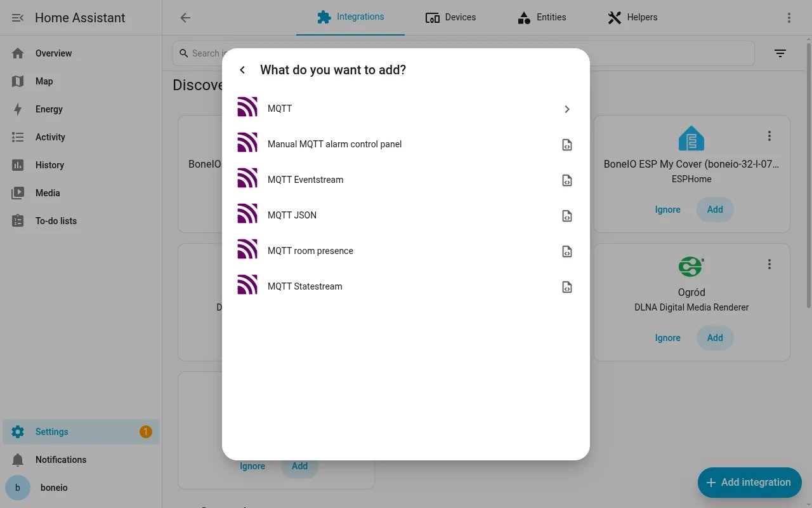Add the Ogród DLNA renderer
Viewport: 812px width, 508px height.
point(715,338)
